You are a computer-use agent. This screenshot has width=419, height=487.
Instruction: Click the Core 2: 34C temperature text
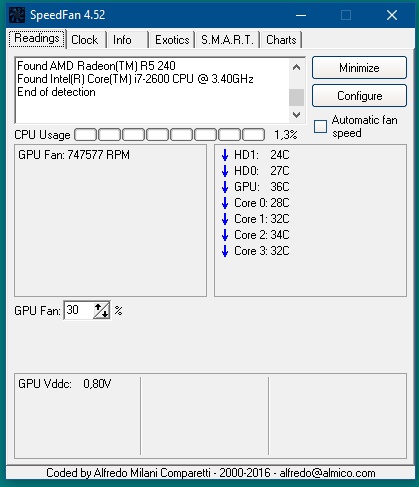262,235
